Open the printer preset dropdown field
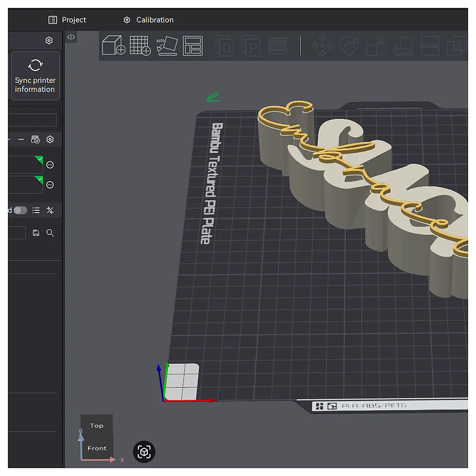This screenshot has height=476, width=476. pos(32,120)
